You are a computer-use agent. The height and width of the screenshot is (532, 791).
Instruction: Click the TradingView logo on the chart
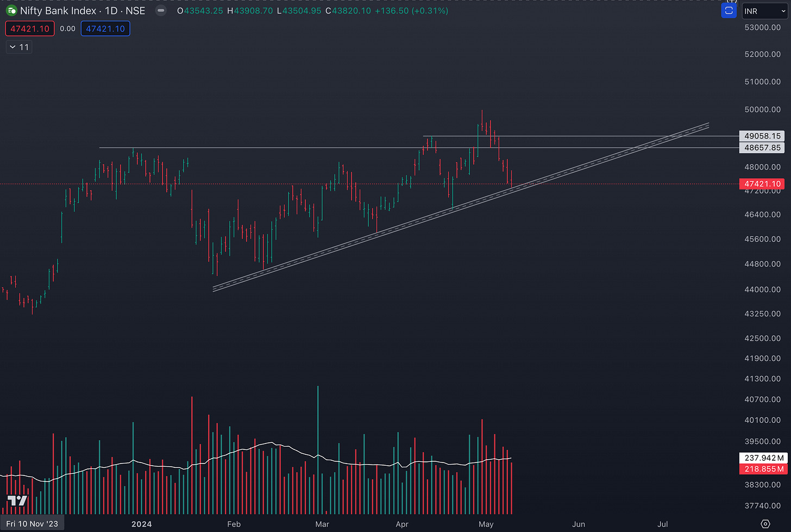17,500
